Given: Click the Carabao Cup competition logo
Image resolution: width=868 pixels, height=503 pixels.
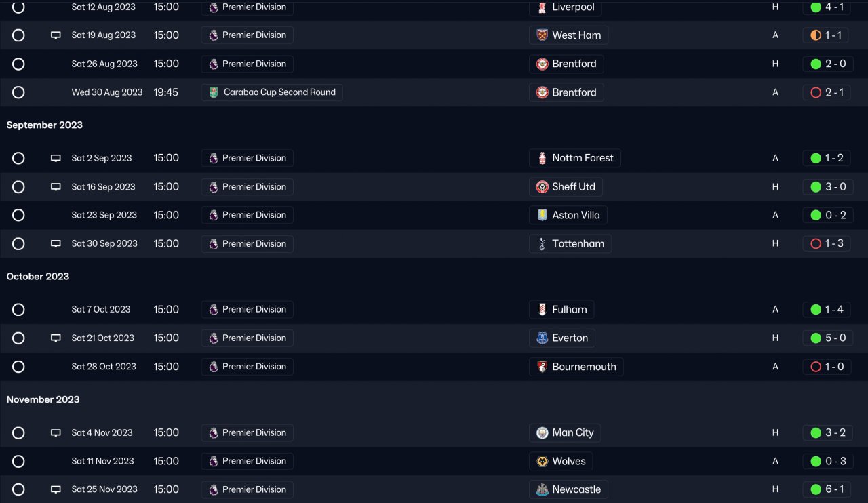Looking at the screenshot, I should pos(214,92).
